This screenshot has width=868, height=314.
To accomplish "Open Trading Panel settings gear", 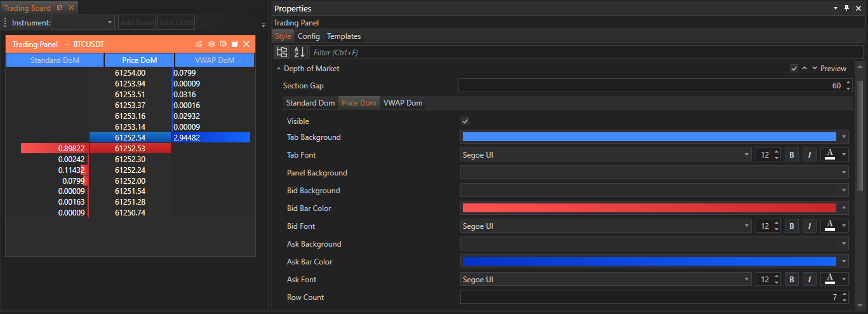I will coord(211,44).
